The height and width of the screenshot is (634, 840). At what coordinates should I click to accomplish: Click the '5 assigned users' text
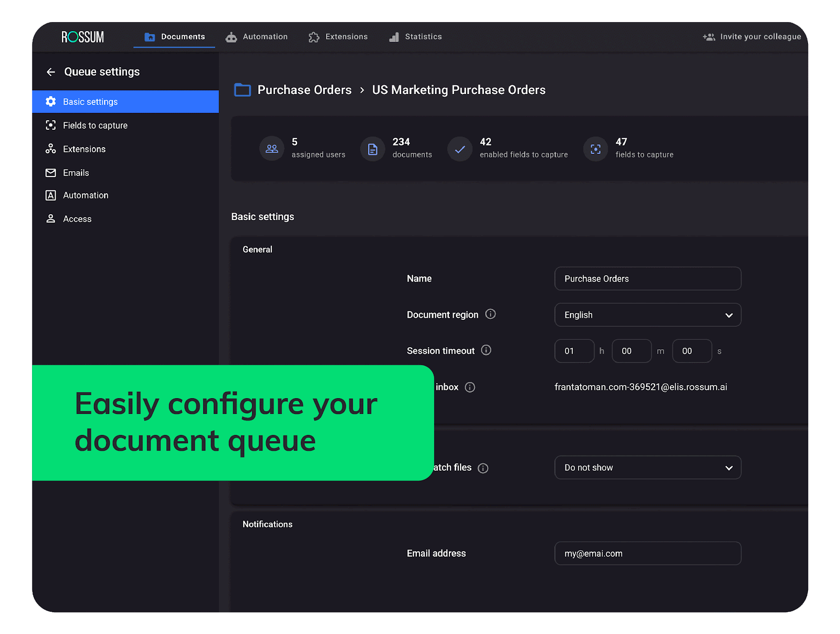318,148
